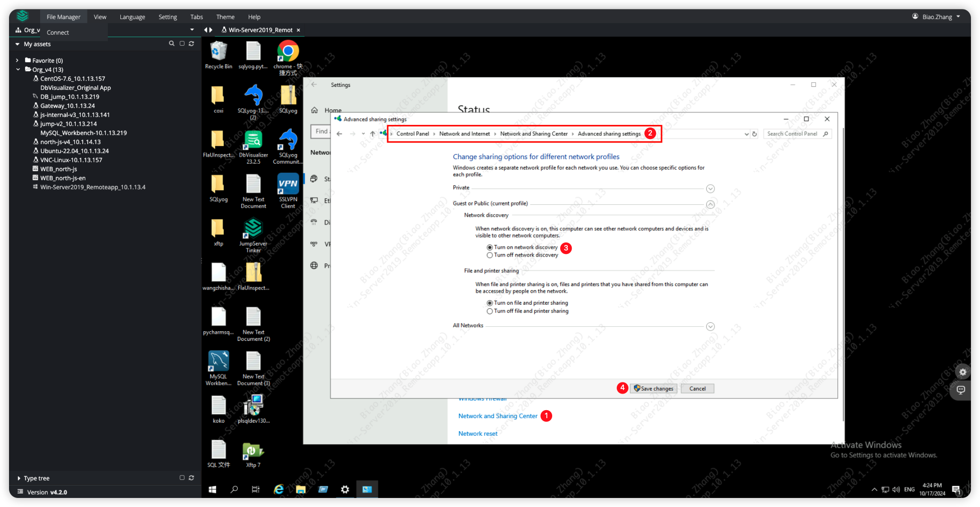Expand the Favorite (0) folder
Image resolution: width=980 pixels, height=507 pixels.
click(x=18, y=61)
